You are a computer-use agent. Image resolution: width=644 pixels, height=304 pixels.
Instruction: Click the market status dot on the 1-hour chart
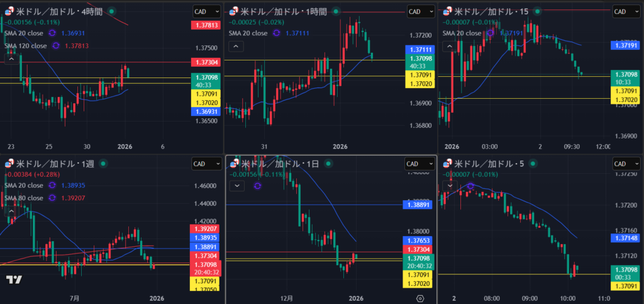[x=336, y=11]
